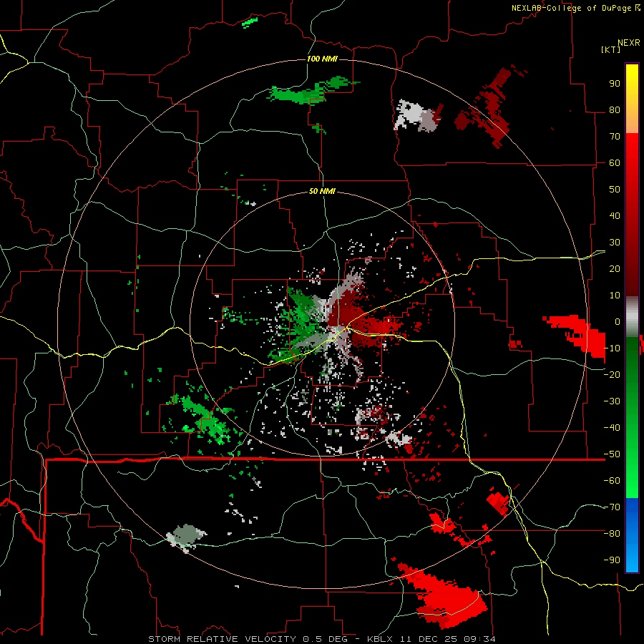Click the -50 value on velocity scale
The image size is (644, 644).
[612, 454]
